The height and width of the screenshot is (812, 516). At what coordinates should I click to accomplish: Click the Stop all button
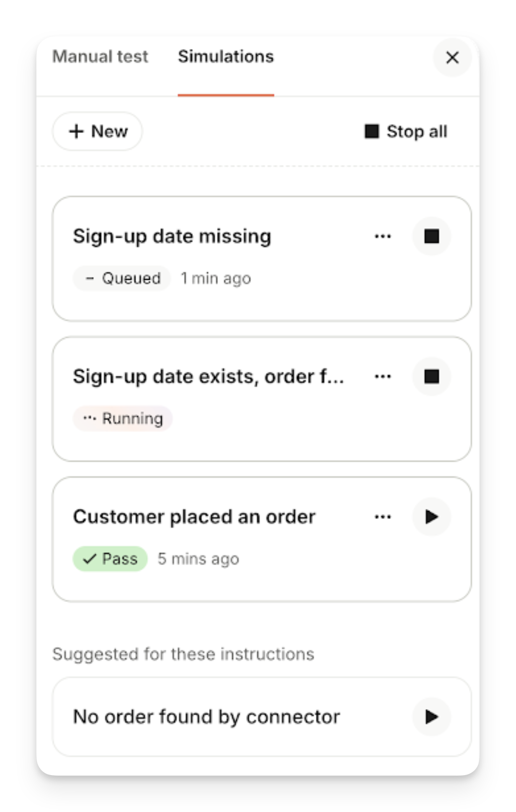tap(406, 132)
